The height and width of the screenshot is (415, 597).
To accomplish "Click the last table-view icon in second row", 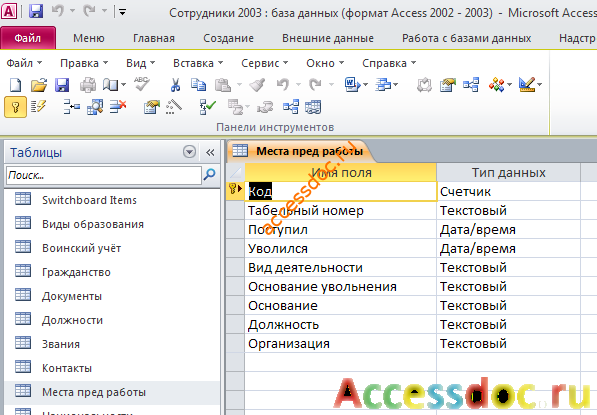I will [313, 107].
